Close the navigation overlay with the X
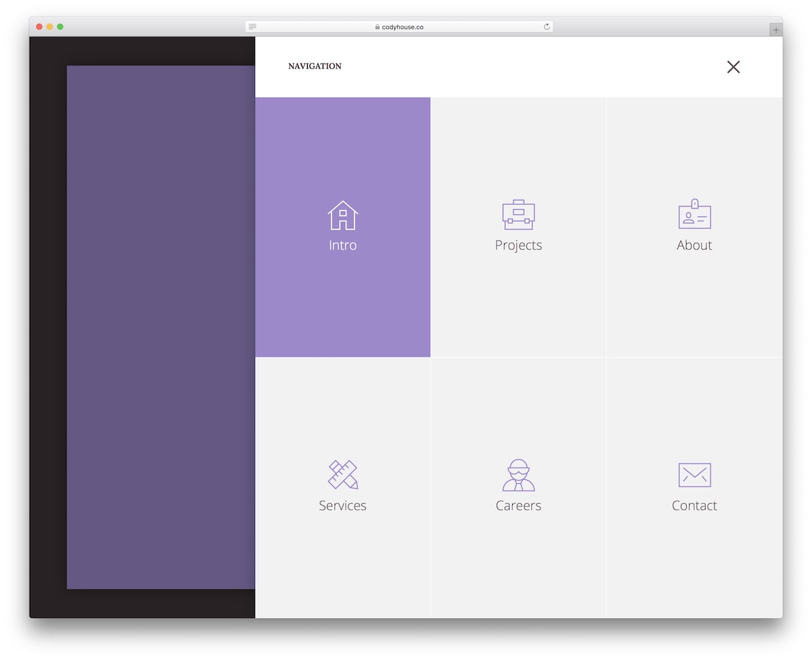Screen dimensions: 812x660 (x=734, y=67)
